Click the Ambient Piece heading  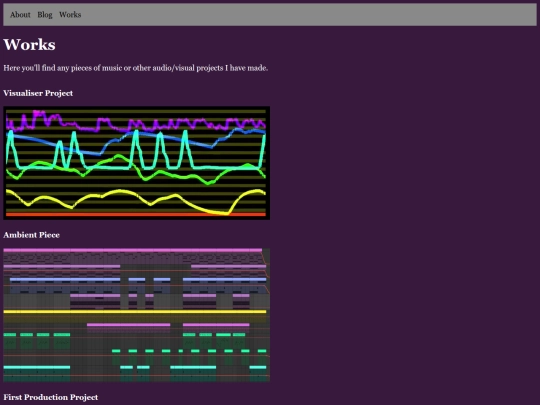31,235
